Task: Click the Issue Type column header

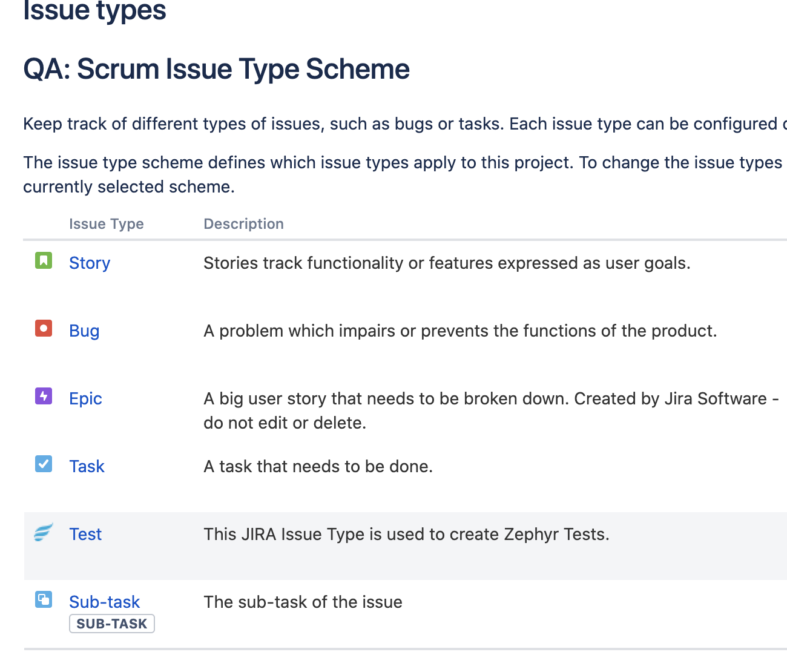Action: (x=107, y=224)
